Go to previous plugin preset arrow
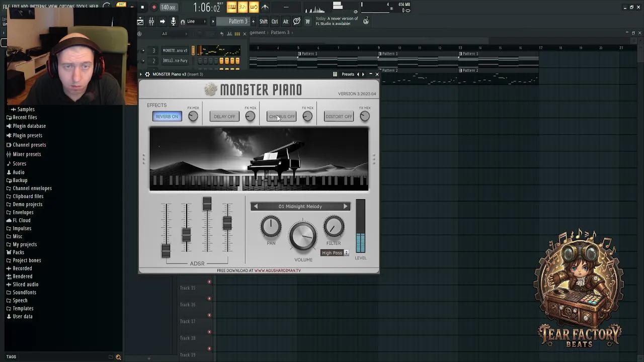 pos(358,74)
